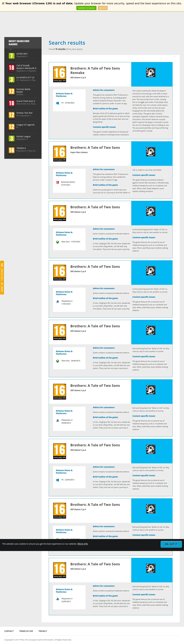This screenshot has height=644, width=184.
Task: Click the PlayStation icon beside PlayStation 3 22/05/2013
Action: pyautogui.click(x=58, y=599)
